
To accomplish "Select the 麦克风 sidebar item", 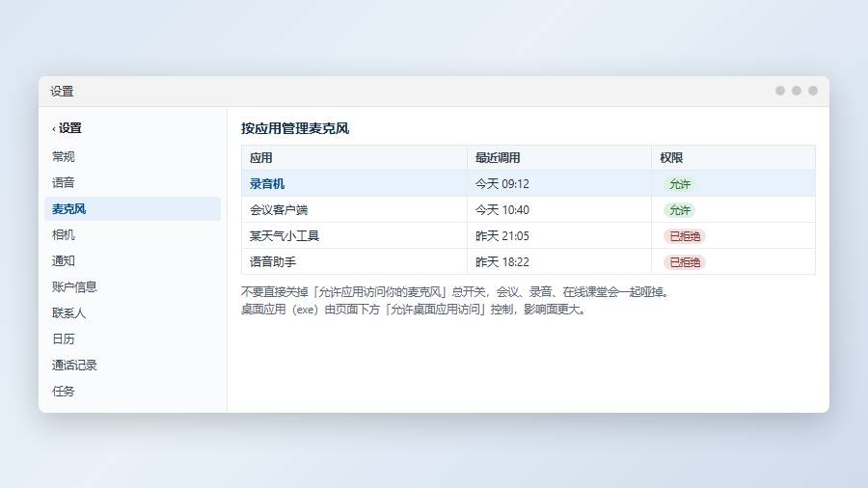I will point(132,208).
